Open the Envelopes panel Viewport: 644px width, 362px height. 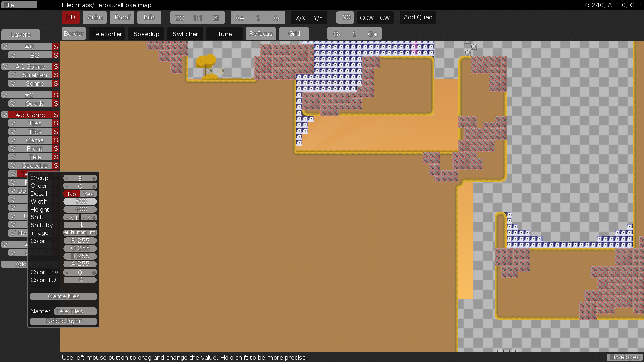[x=624, y=357]
